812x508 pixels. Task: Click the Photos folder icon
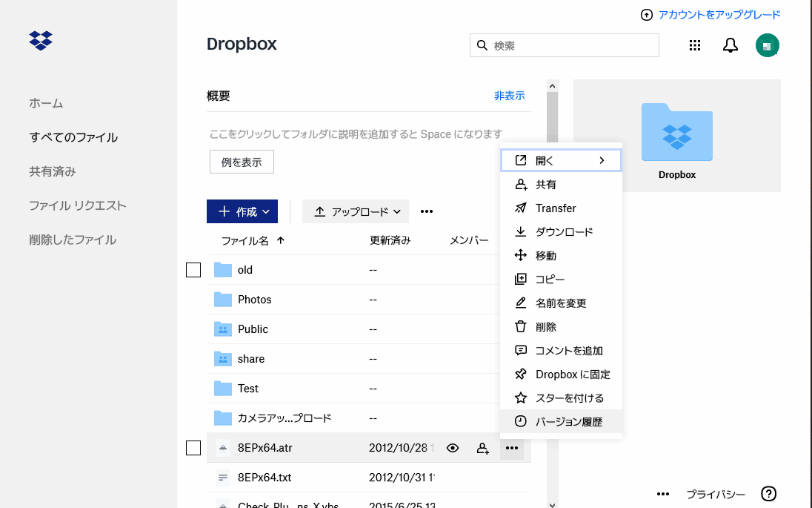(223, 300)
